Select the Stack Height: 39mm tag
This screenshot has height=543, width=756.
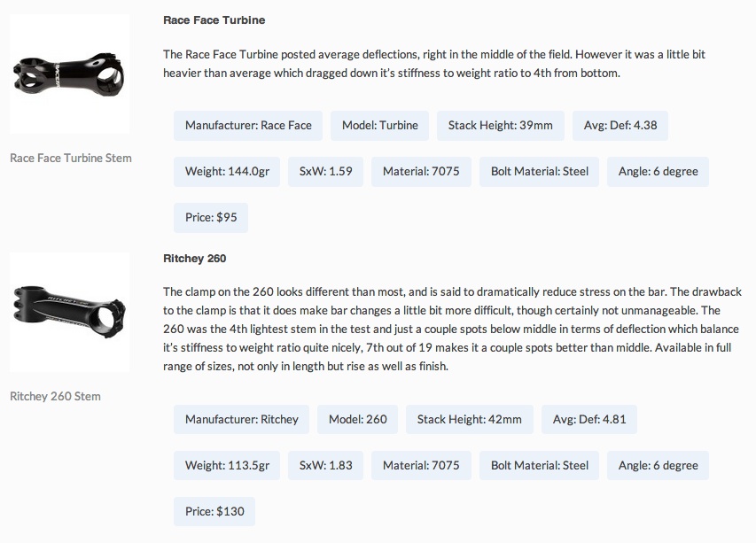point(501,126)
